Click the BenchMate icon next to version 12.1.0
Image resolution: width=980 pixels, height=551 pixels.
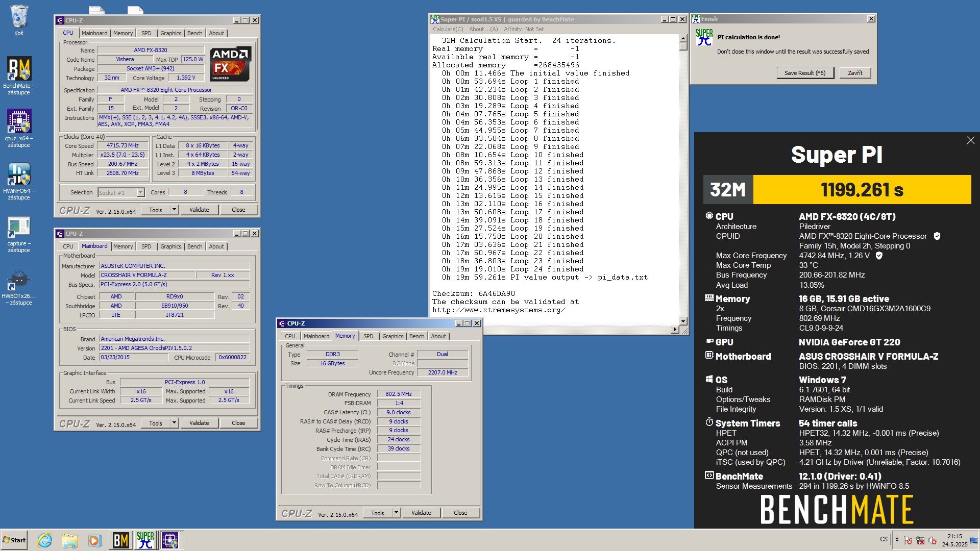click(709, 475)
